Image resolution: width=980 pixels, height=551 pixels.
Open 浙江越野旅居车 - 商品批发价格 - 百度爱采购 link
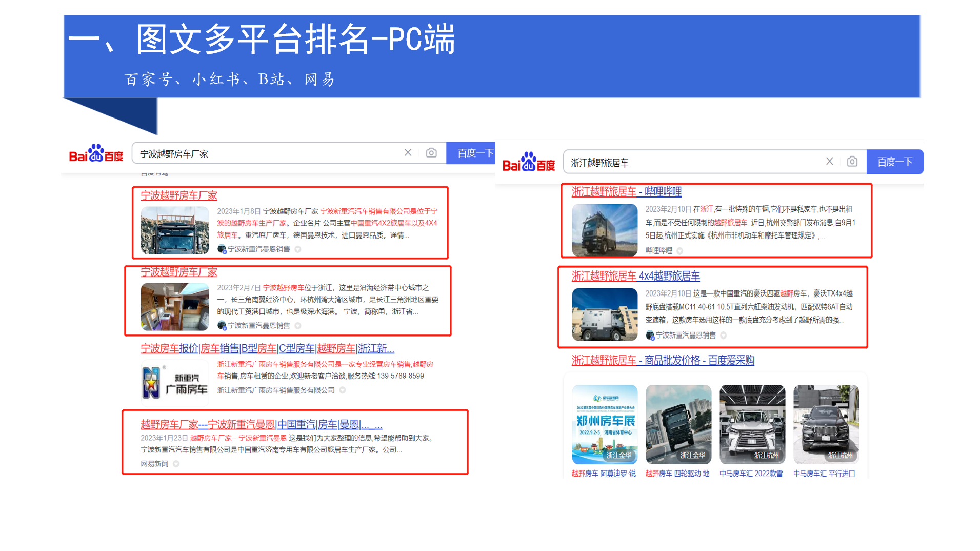(663, 360)
